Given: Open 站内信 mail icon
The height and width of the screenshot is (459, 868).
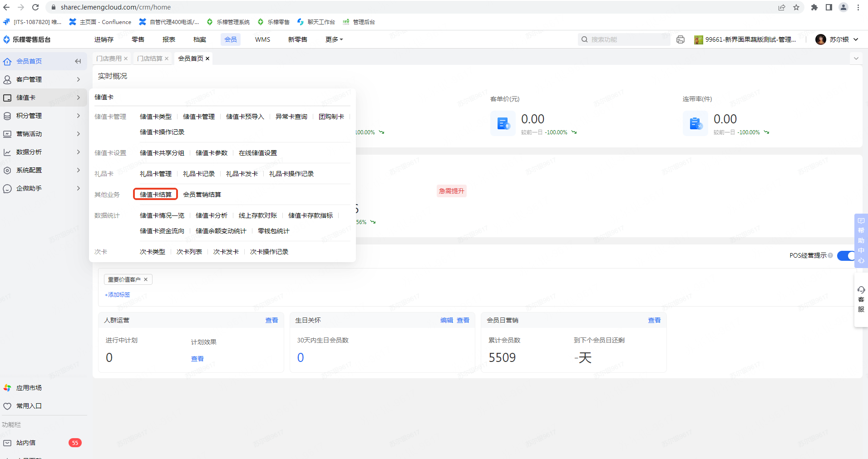Looking at the screenshot, I should click(7, 443).
